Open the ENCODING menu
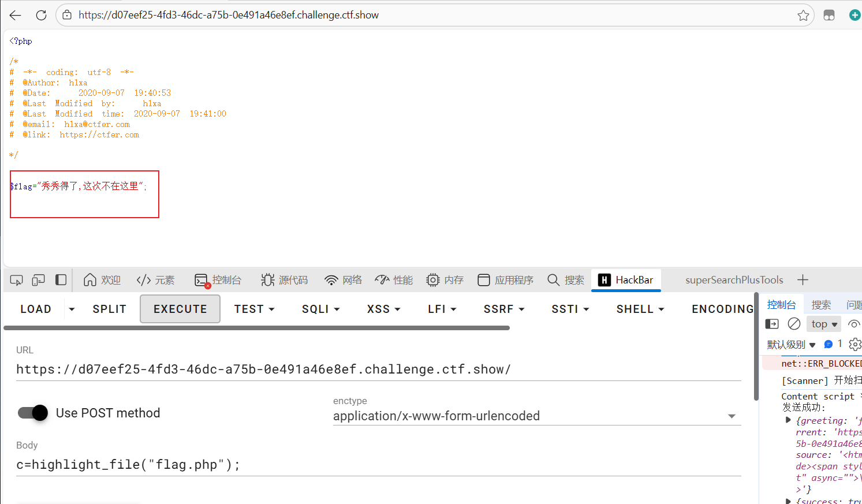The height and width of the screenshot is (504, 862). (x=722, y=309)
